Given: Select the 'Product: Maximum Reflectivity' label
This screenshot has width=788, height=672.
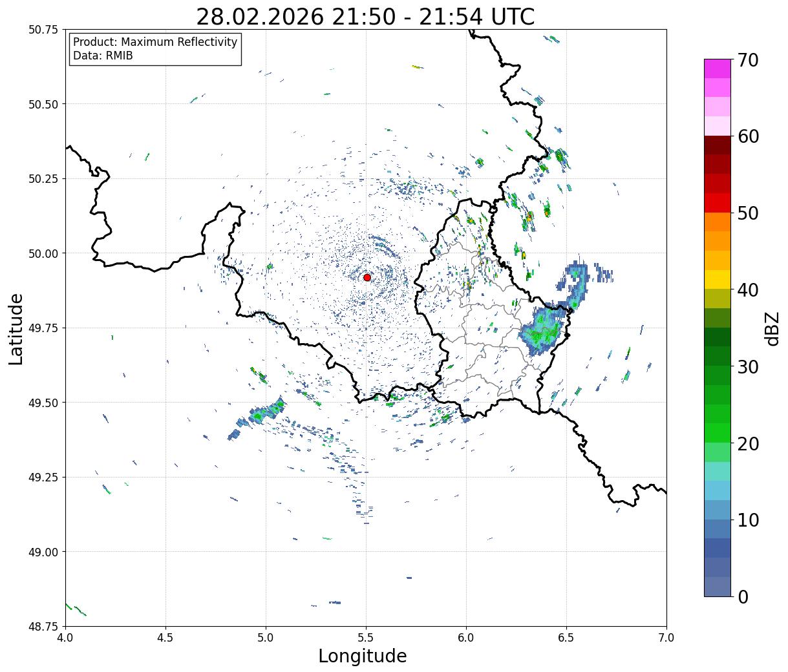Looking at the screenshot, I should 155,42.
